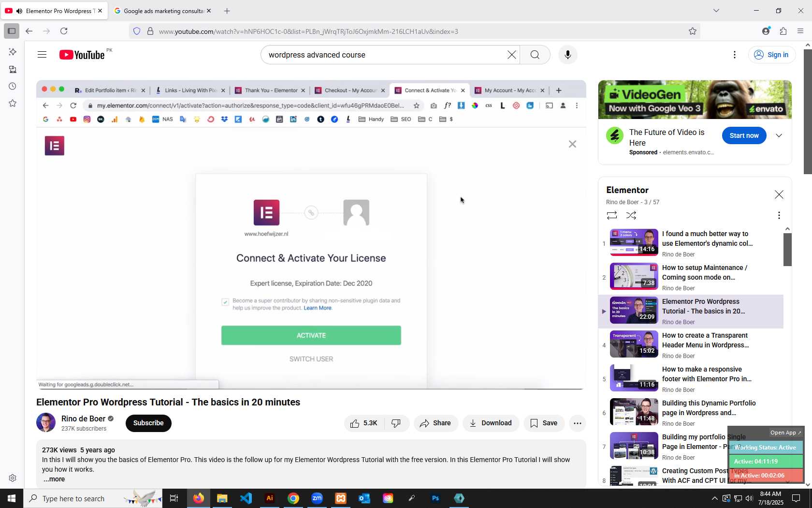This screenshot has height=508, width=812.
Task: Click Windows taskbar search box
Action: [x=92, y=498]
